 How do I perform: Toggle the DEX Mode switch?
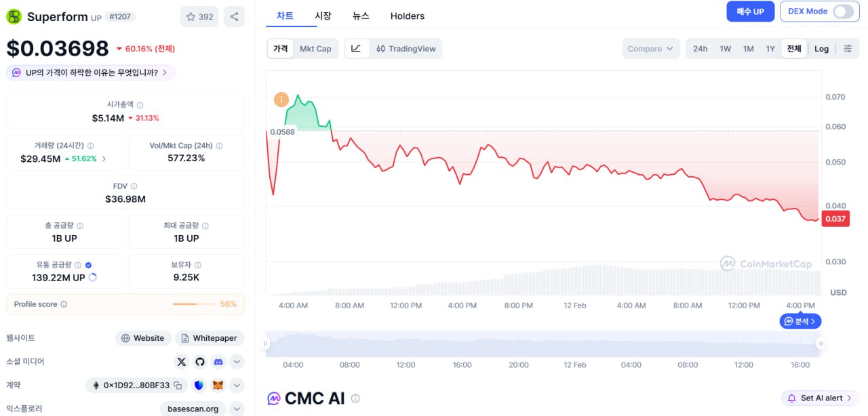(x=843, y=12)
